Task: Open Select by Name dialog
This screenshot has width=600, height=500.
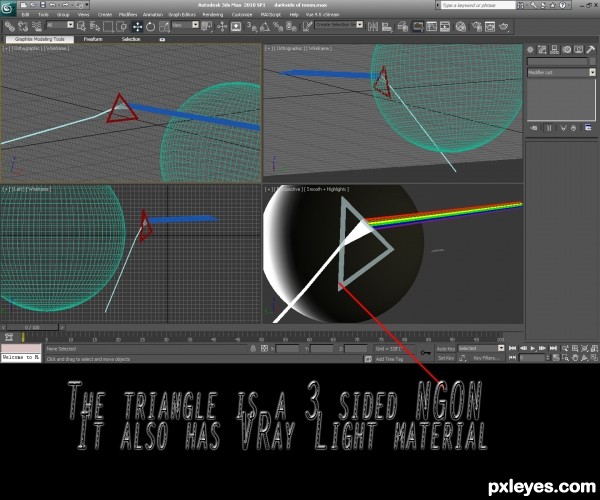Action: (95, 26)
